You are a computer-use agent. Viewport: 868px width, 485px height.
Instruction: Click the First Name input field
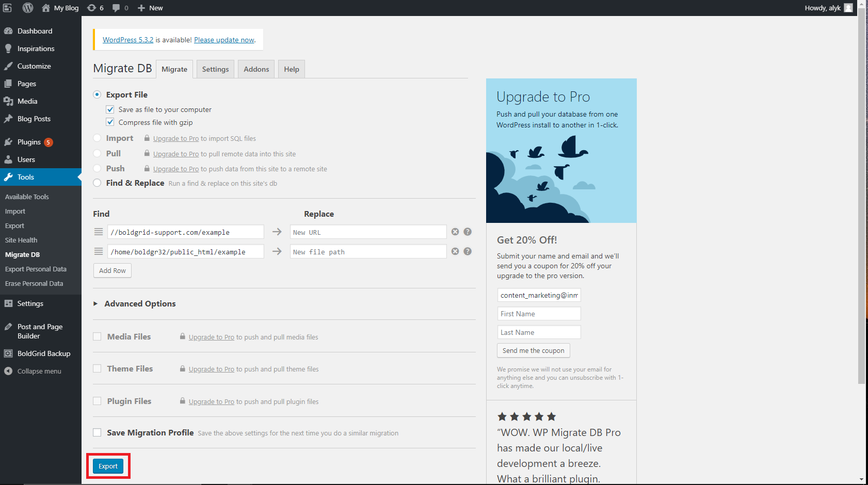pyautogui.click(x=539, y=314)
